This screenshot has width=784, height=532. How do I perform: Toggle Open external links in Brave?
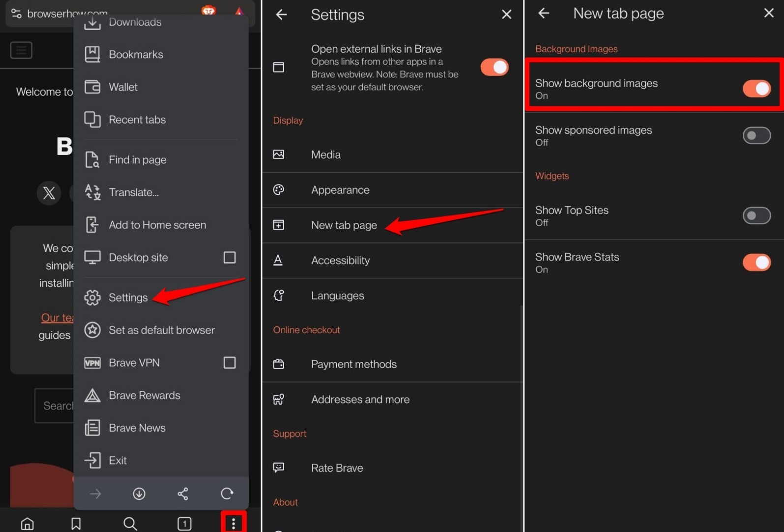click(x=494, y=67)
